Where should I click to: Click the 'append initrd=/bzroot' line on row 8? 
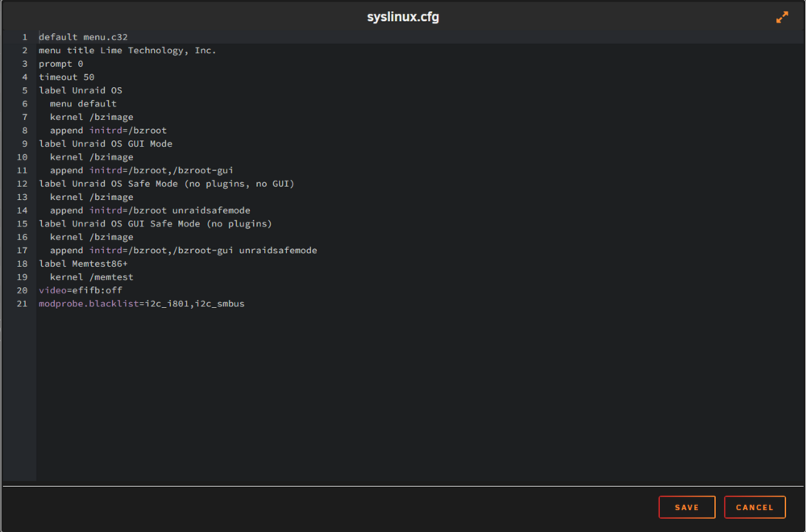point(108,131)
